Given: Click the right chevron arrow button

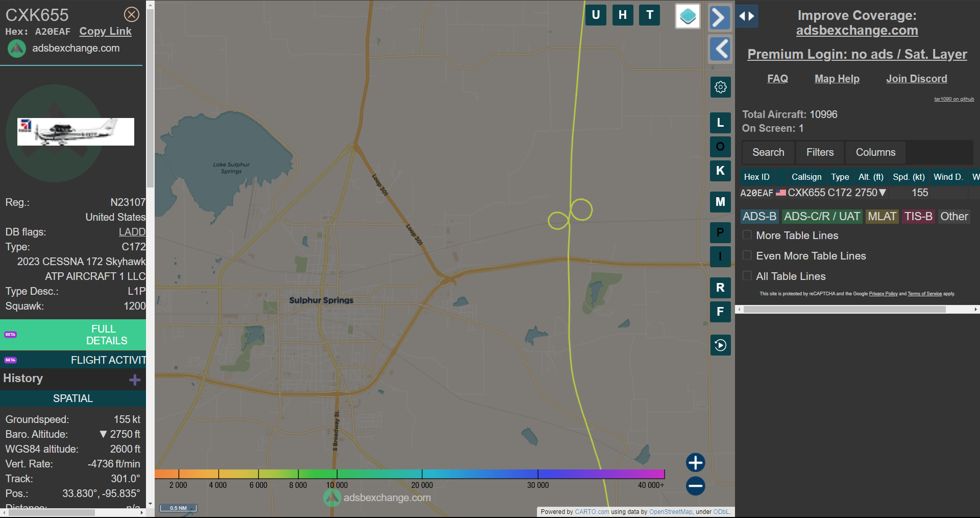Looking at the screenshot, I should pyautogui.click(x=720, y=17).
